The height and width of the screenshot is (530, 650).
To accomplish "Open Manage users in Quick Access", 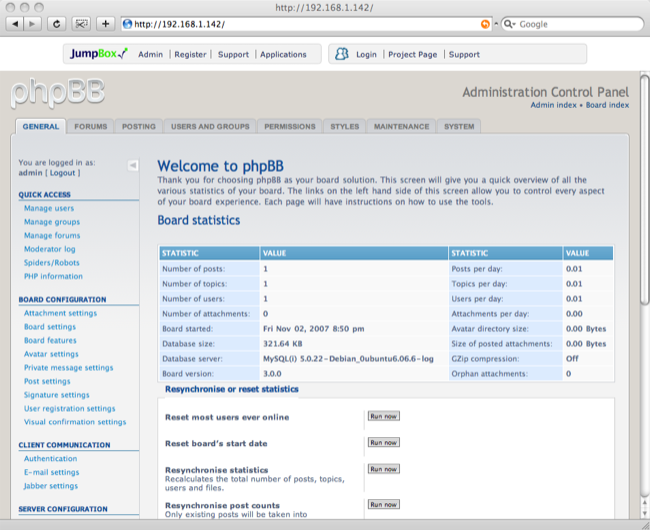I will pos(49,208).
